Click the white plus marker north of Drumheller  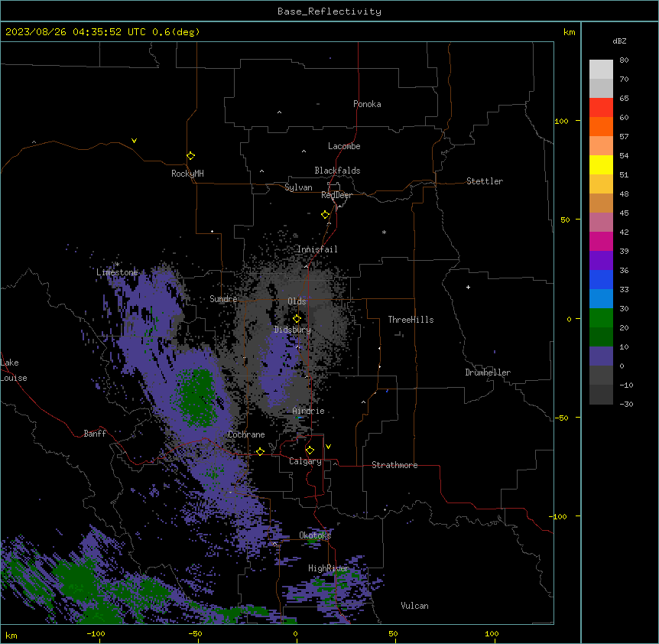pyautogui.click(x=468, y=287)
